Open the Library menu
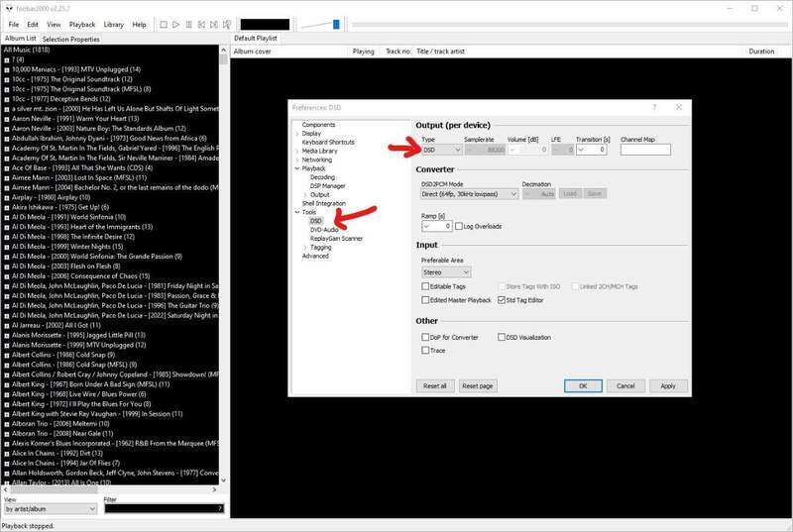Image resolution: width=793 pixels, height=532 pixels. click(x=113, y=24)
